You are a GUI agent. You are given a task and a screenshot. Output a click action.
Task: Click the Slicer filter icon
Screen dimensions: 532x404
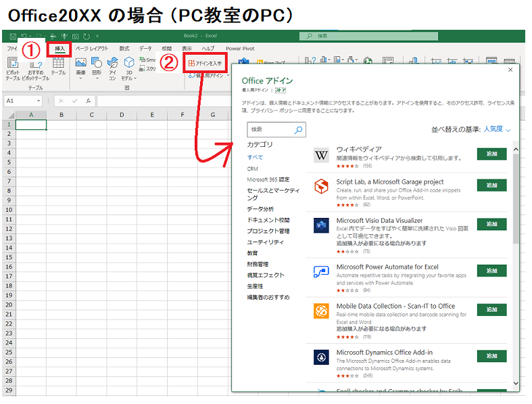(x=491, y=61)
